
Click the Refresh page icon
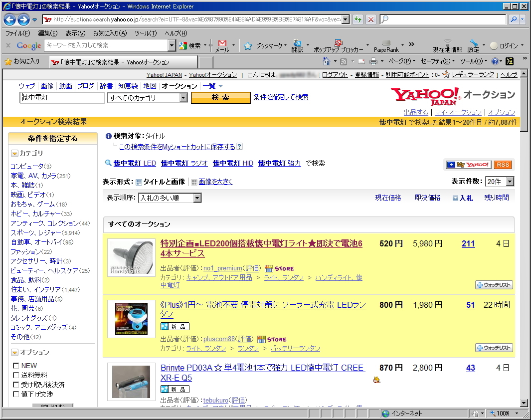pyautogui.click(x=358, y=19)
